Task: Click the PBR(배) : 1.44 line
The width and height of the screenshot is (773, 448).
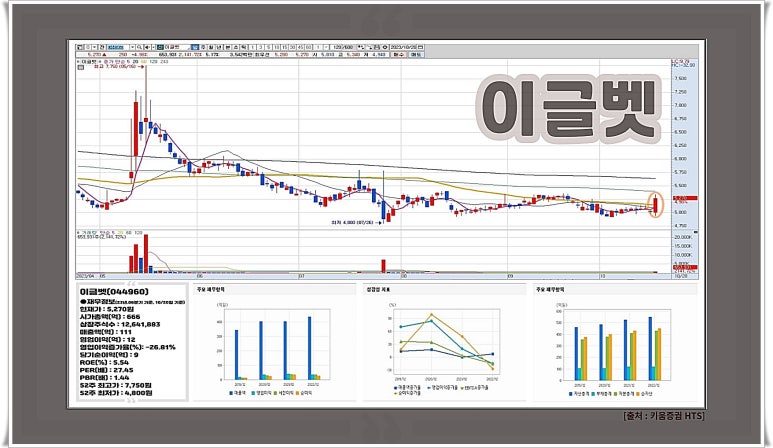Action: (x=104, y=378)
